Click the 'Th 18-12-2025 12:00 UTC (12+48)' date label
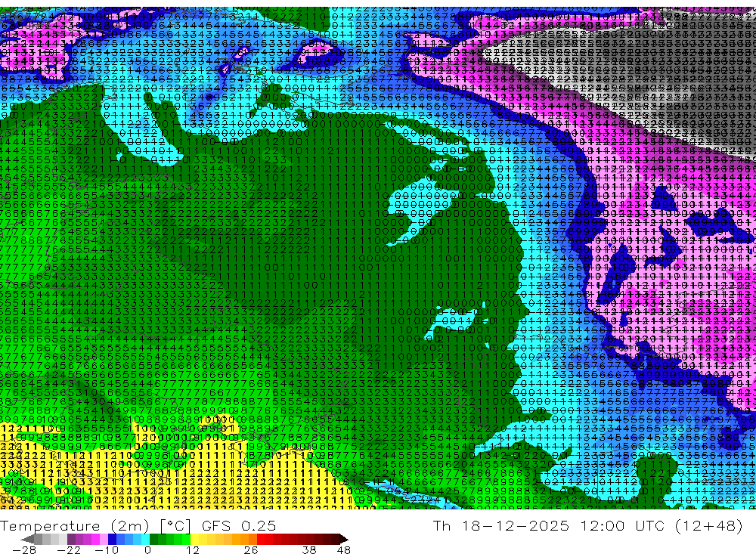This screenshot has height=554, width=756. click(x=587, y=526)
